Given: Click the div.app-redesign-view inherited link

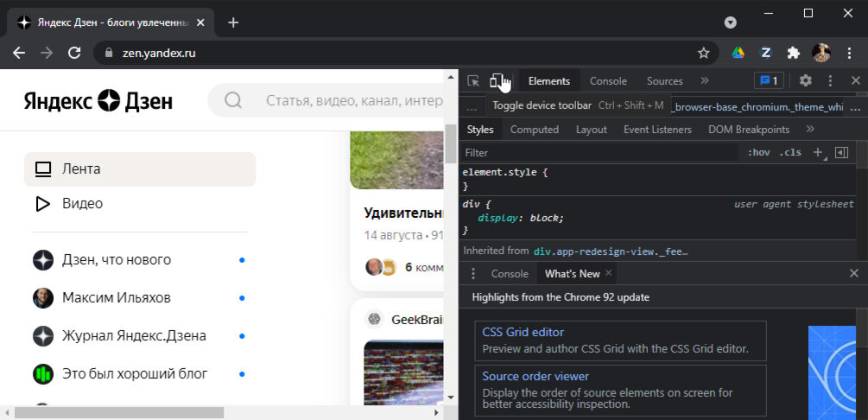Looking at the screenshot, I should (x=611, y=251).
